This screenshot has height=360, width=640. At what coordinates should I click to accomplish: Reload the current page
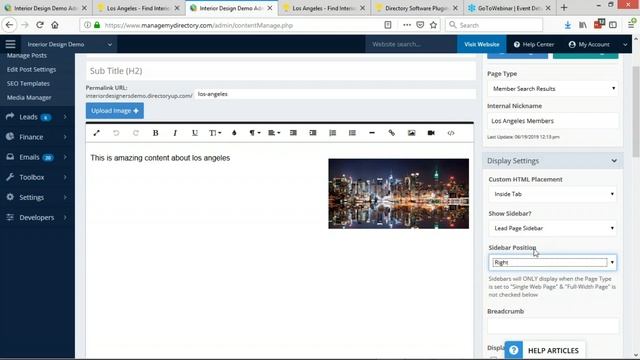click(x=40, y=25)
